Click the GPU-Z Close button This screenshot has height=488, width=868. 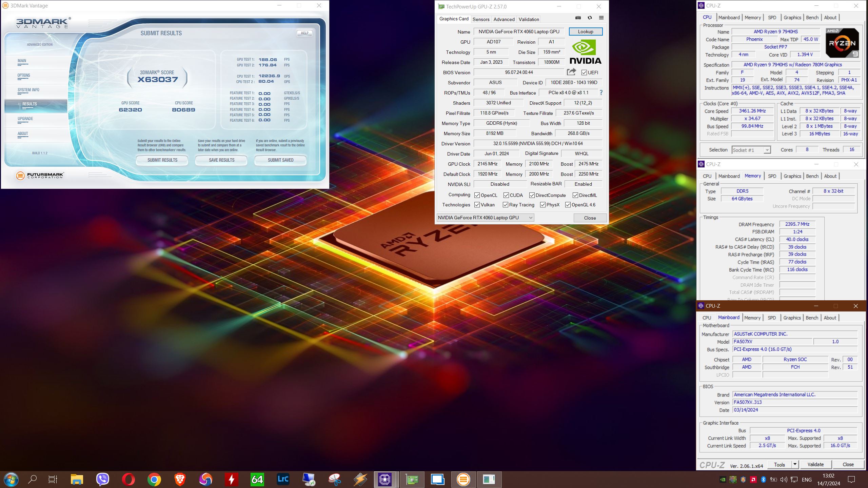click(590, 218)
